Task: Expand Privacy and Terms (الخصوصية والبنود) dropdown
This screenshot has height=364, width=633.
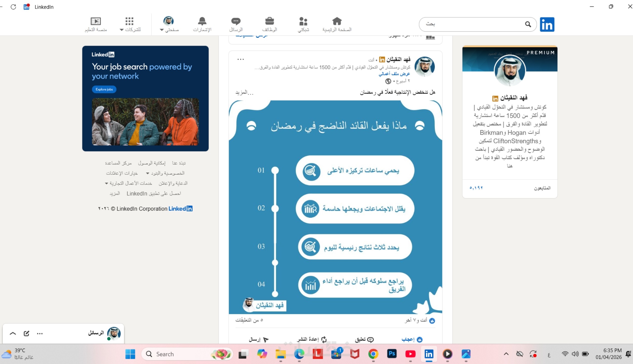Action: pos(165,173)
